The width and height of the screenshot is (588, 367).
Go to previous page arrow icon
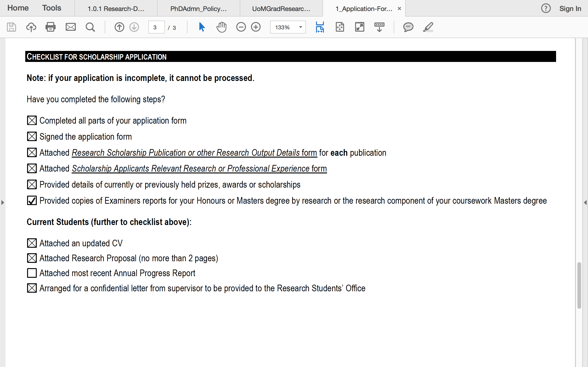(119, 27)
